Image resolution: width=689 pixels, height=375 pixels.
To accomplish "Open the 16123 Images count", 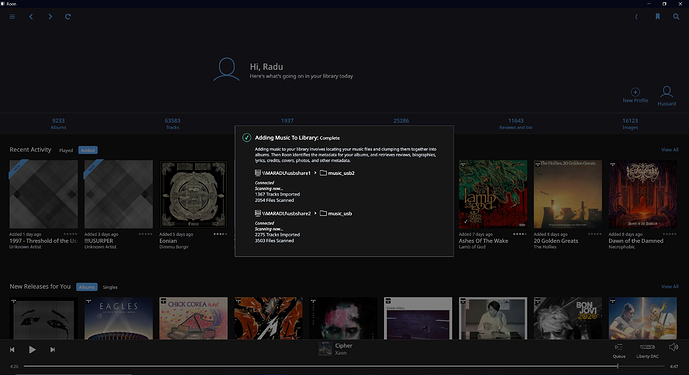I will 630,124.
